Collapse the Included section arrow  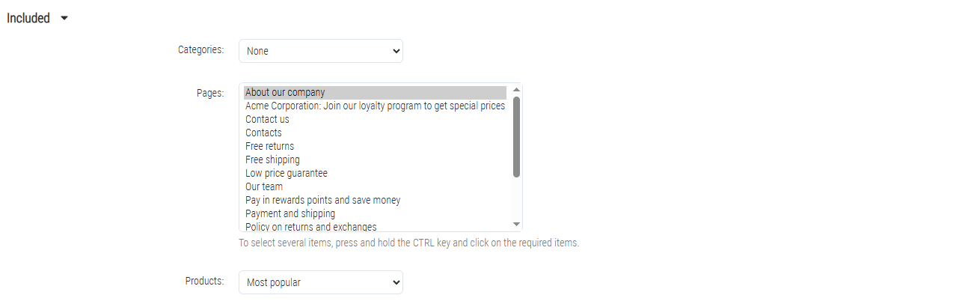click(64, 19)
